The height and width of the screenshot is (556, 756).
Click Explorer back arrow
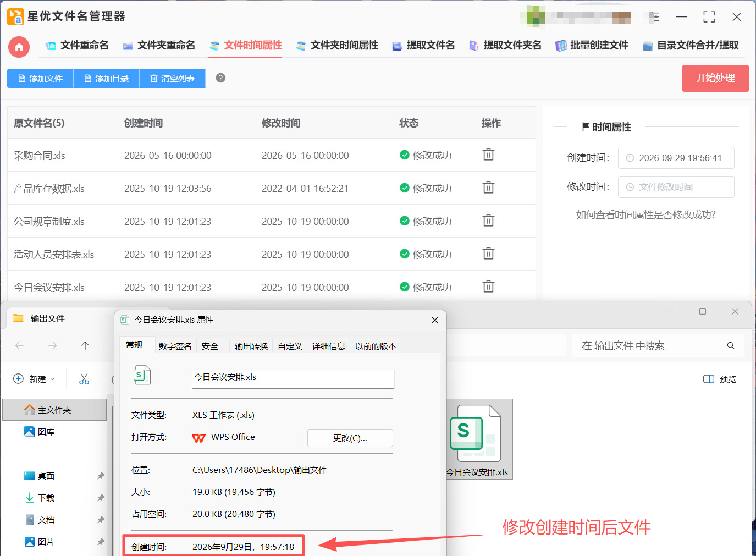pos(20,345)
